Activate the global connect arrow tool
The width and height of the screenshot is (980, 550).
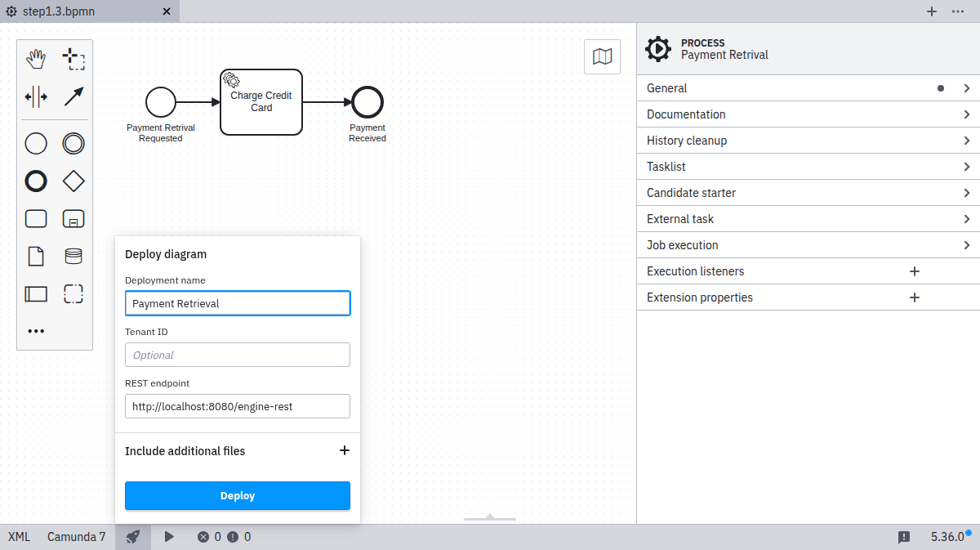[x=73, y=96]
